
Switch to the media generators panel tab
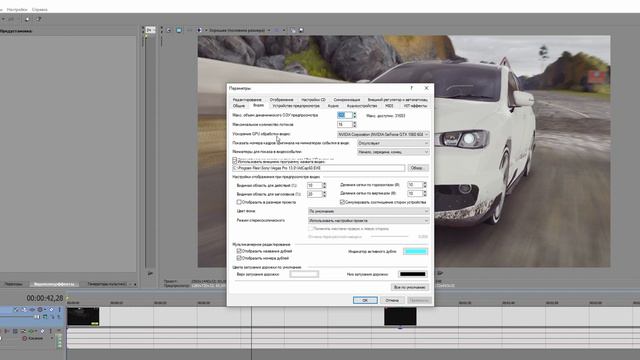pos(107,284)
